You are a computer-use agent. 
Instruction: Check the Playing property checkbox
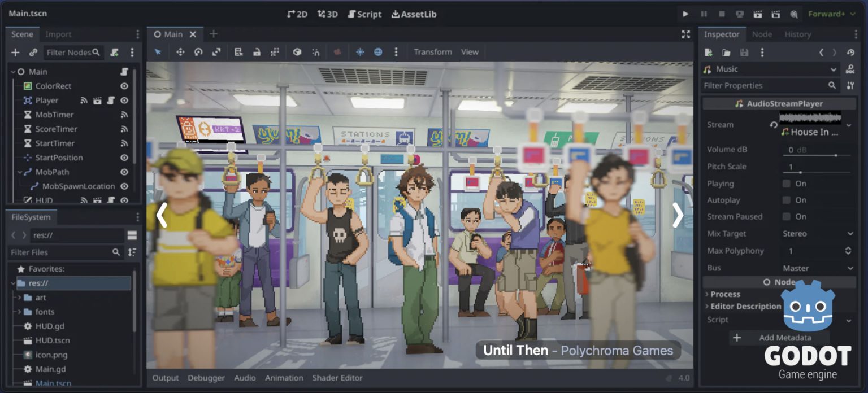tap(785, 183)
